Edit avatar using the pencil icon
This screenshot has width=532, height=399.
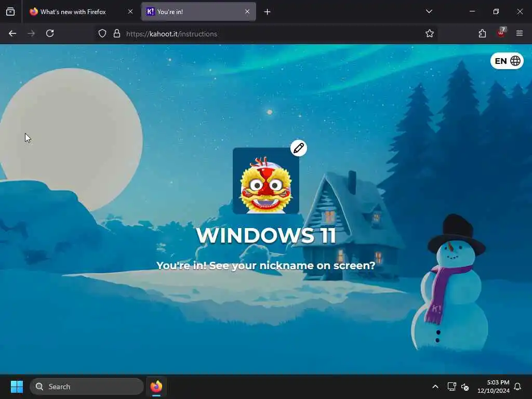click(x=299, y=148)
